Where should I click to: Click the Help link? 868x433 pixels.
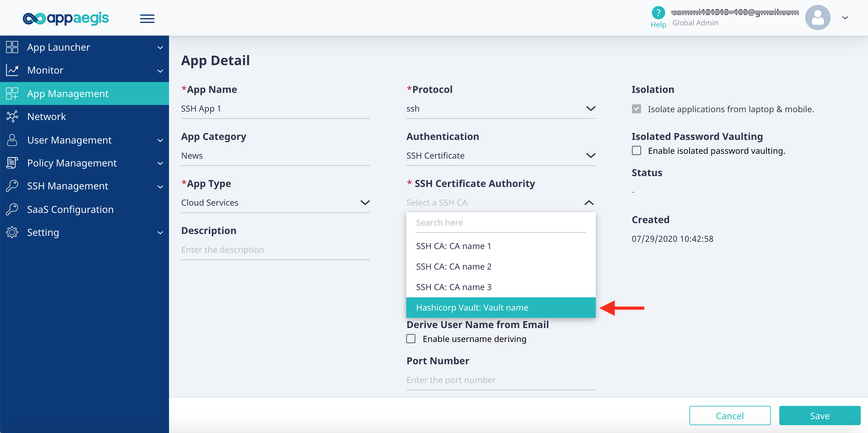click(658, 25)
